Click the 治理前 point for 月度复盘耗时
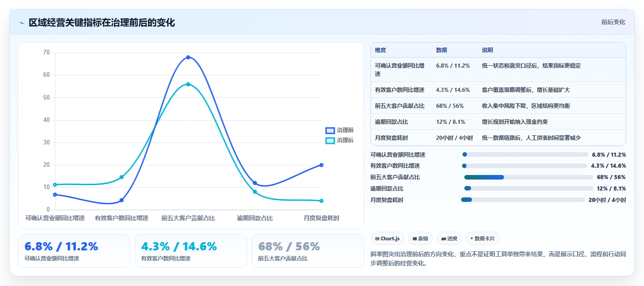 tap(322, 165)
